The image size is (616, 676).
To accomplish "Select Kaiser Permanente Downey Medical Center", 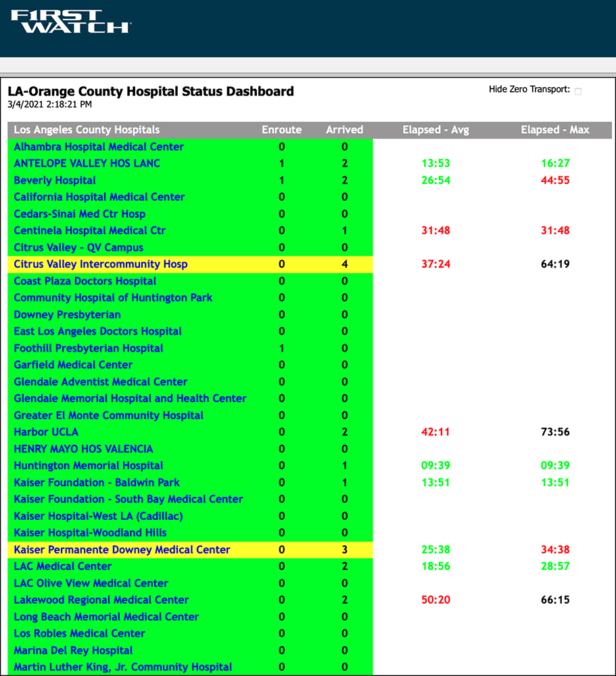I will (122, 550).
